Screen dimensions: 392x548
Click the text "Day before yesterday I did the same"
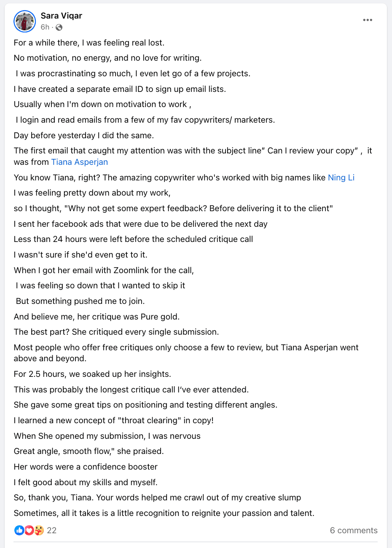click(83, 135)
